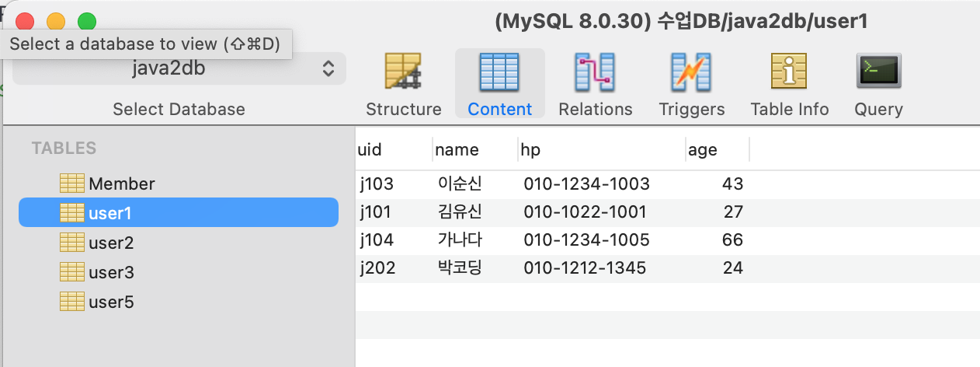Click the uid cell j101
Viewport: 980px width, 367px height.
[376, 212]
